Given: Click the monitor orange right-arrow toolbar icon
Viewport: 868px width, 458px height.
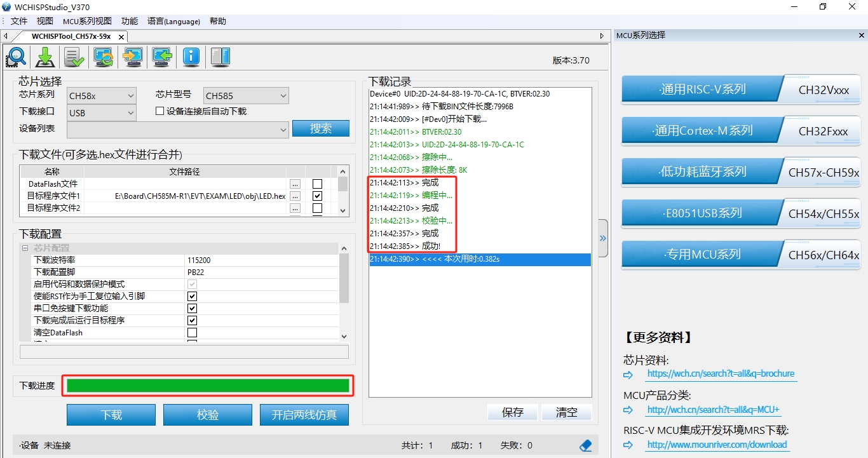Looking at the screenshot, I should click(133, 57).
